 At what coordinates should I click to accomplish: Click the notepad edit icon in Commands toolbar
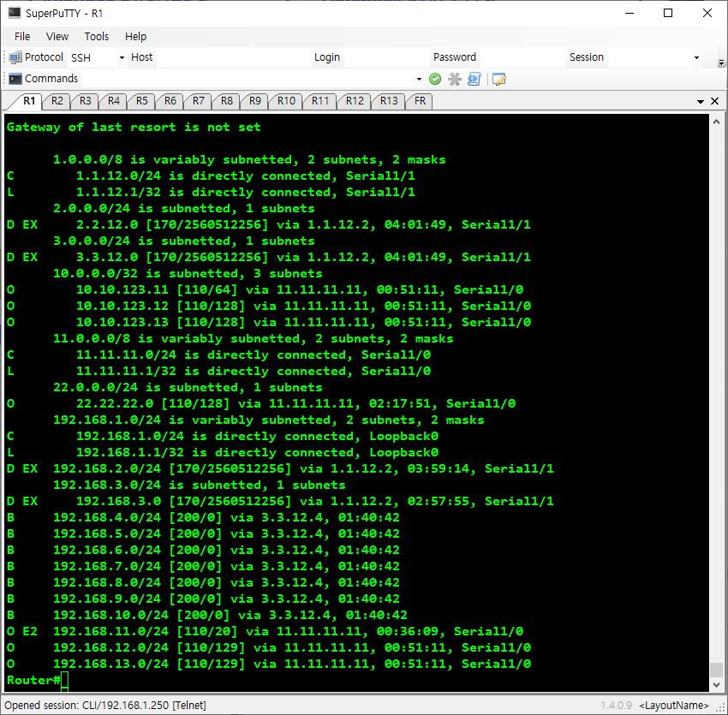pos(498,79)
